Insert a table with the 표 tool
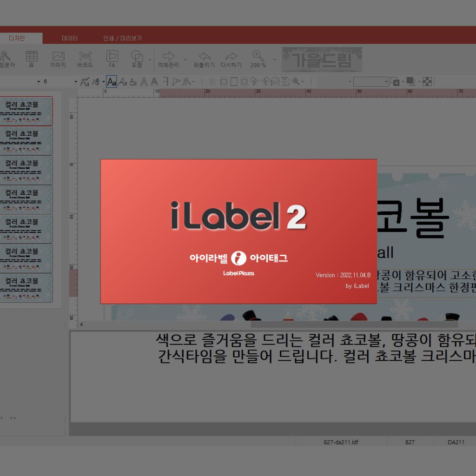 tap(32, 59)
